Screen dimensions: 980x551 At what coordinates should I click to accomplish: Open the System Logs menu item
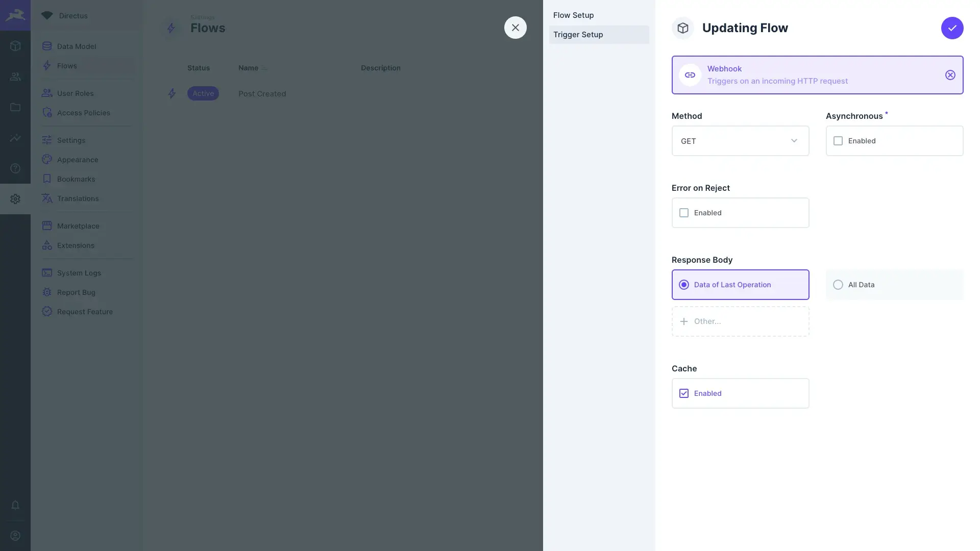pyautogui.click(x=79, y=272)
